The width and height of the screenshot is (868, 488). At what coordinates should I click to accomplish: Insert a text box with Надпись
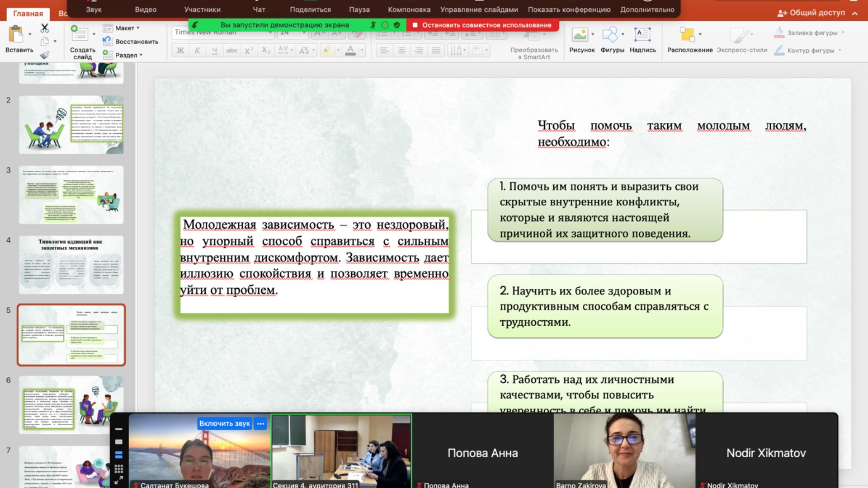(642, 35)
